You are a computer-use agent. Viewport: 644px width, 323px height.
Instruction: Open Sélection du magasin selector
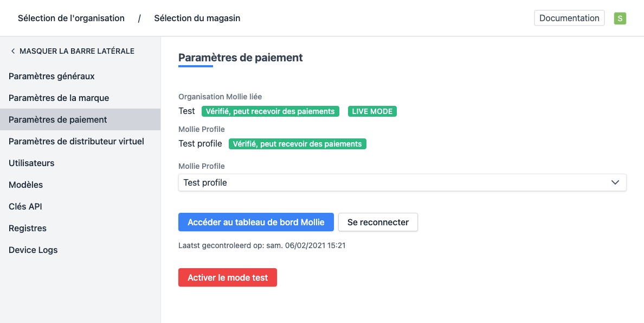197,18
